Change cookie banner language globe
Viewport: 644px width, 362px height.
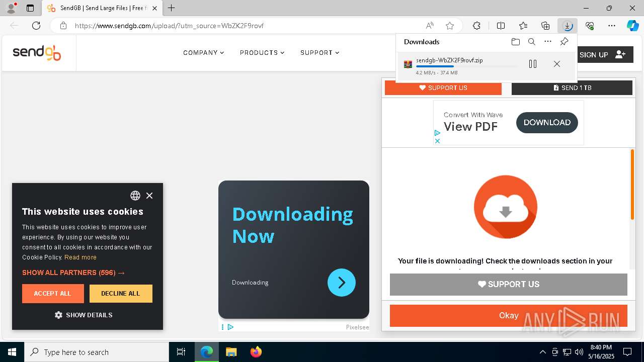135,196
